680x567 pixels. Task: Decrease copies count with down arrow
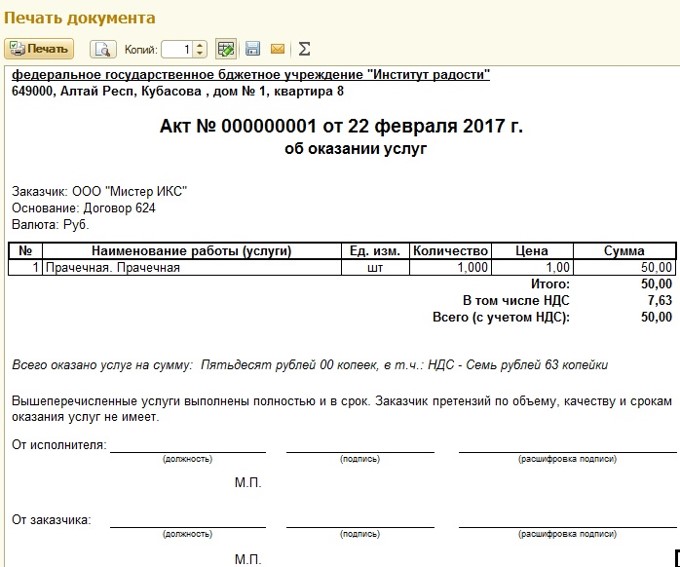click(200, 53)
